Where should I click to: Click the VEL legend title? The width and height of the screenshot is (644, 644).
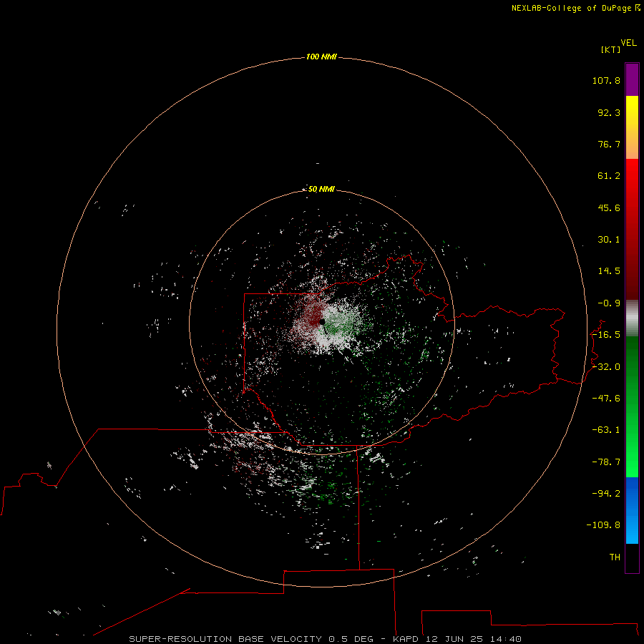click(629, 43)
